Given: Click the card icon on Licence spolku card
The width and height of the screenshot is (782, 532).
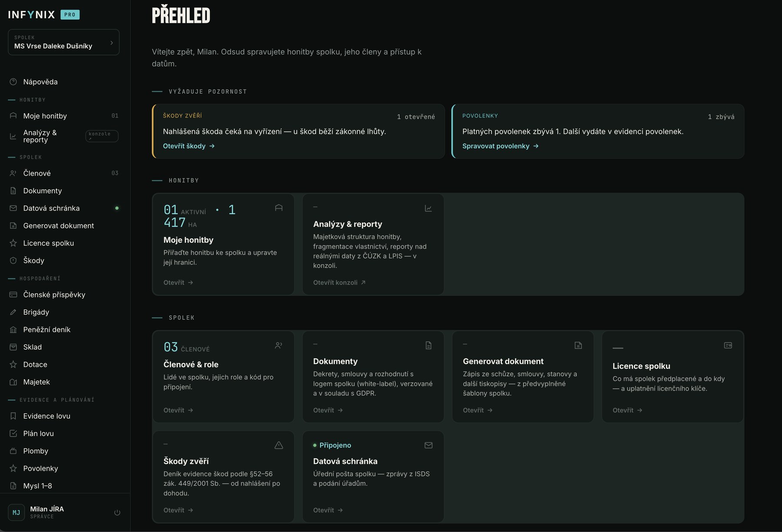Looking at the screenshot, I should click(x=728, y=345).
